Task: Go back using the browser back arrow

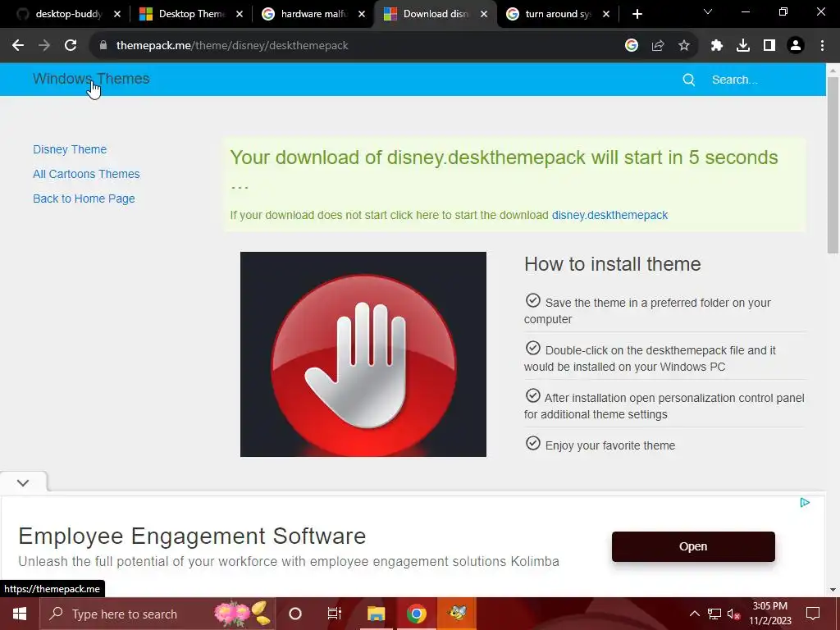Action: point(18,46)
